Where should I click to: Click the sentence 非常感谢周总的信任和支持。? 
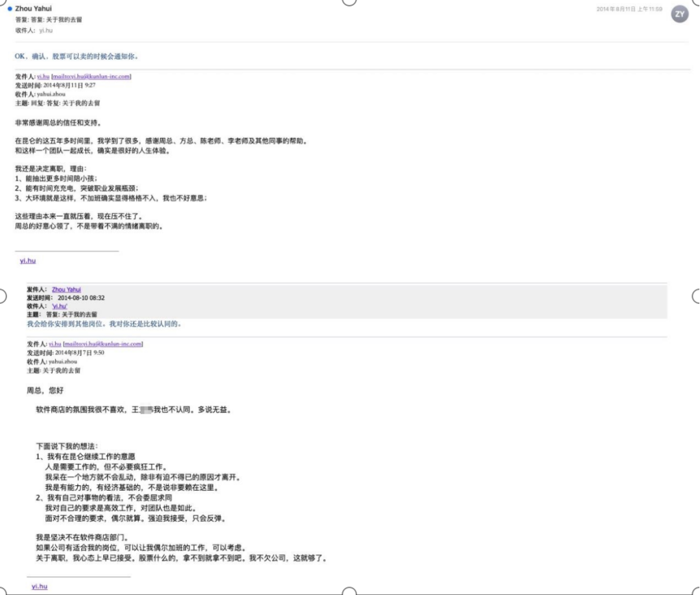59,122
